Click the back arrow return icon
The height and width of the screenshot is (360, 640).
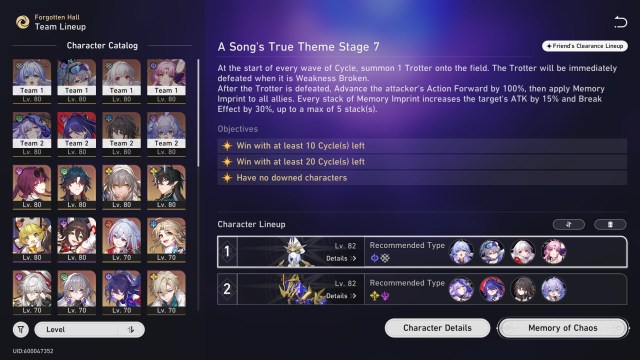tap(620, 22)
